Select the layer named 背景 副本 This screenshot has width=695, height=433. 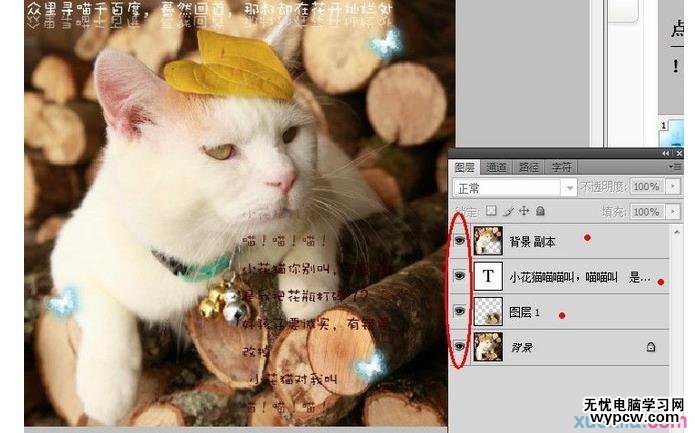532,242
